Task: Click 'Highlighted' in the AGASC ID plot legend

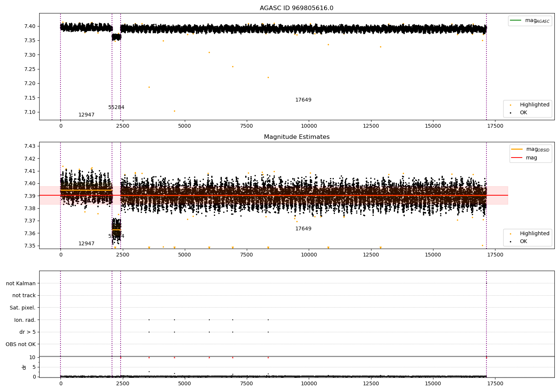Action: (x=530, y=105)
